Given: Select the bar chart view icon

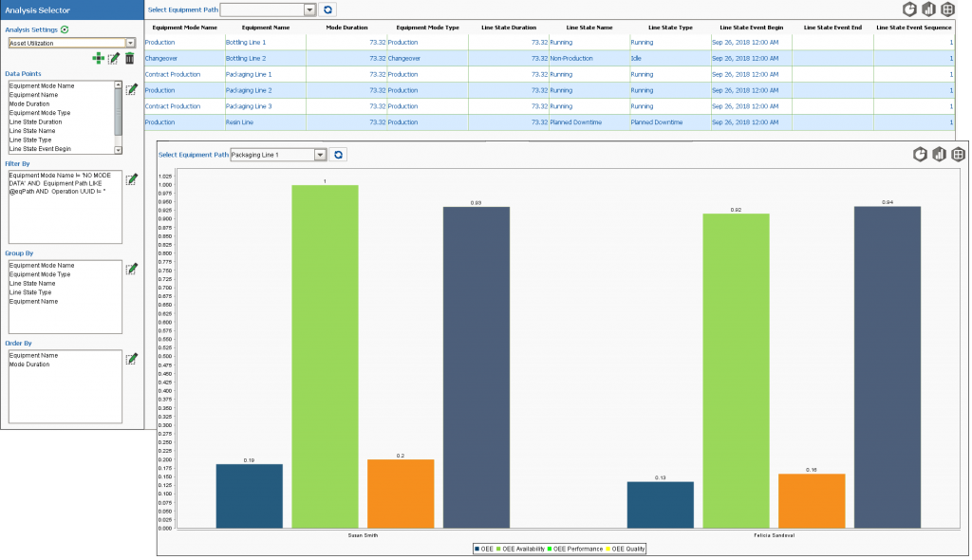Looking at the screenshot, I should (939, 155).
